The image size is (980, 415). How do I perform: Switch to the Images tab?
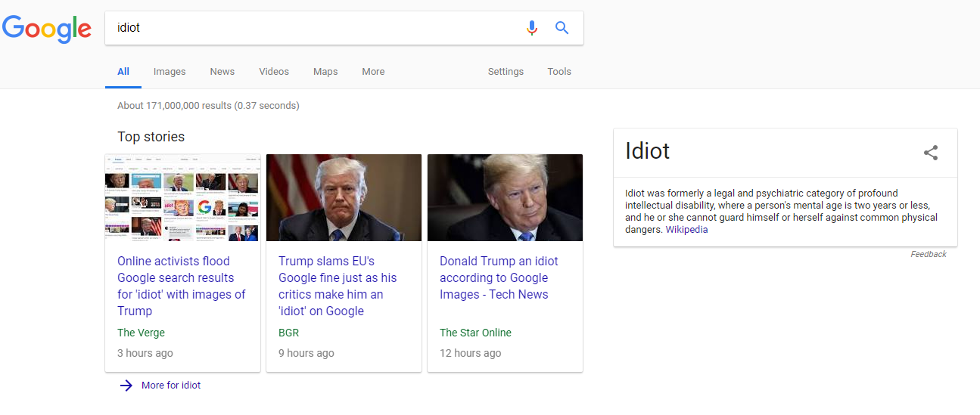[170, 72]
